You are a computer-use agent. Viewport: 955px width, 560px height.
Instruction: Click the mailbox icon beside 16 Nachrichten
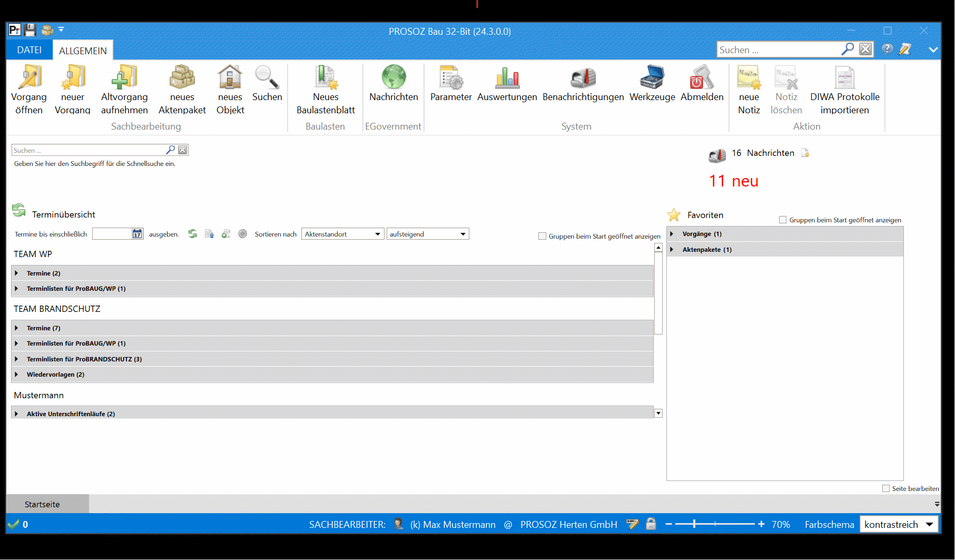click(x=717, y=155)
